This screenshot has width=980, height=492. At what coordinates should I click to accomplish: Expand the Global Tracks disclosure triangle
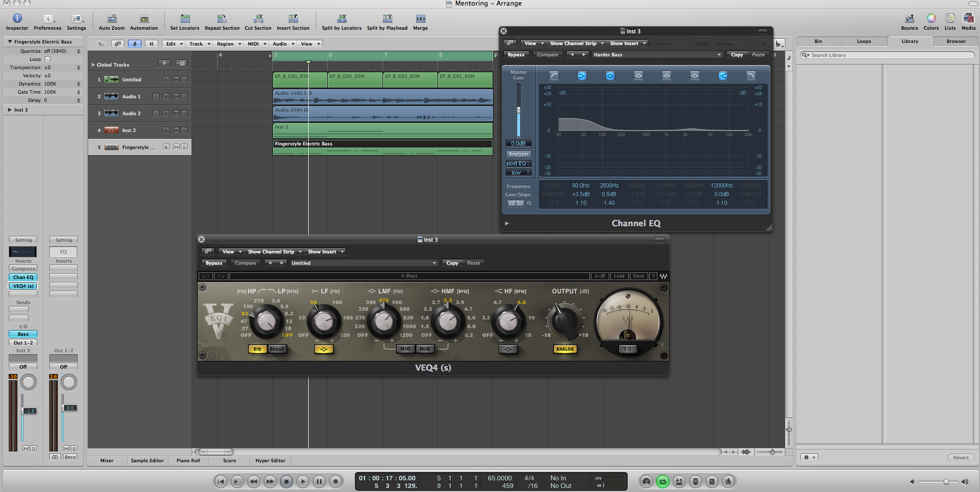tap(93, 65)
